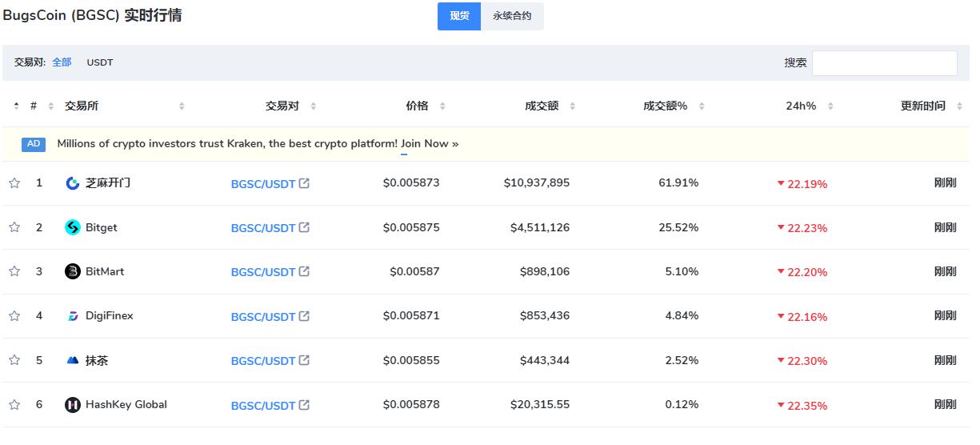Click the BugsCoin (BGSC) 实时行情 heading
The width and height of the screenshot is (980, 445).
pos(93,15)
